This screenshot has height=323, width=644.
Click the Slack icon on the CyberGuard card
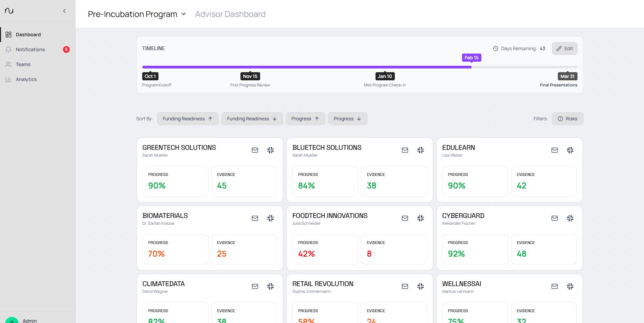[x=570, y=218]
